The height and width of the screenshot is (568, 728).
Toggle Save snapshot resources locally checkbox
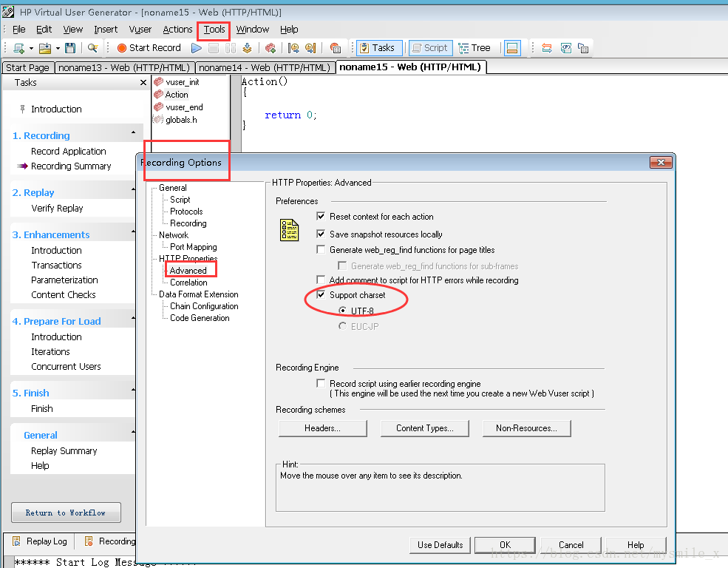click(320, 234)
